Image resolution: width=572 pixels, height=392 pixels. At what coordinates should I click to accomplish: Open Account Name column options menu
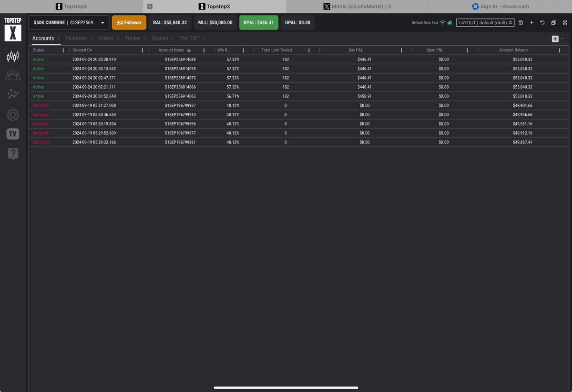point(204,50)
